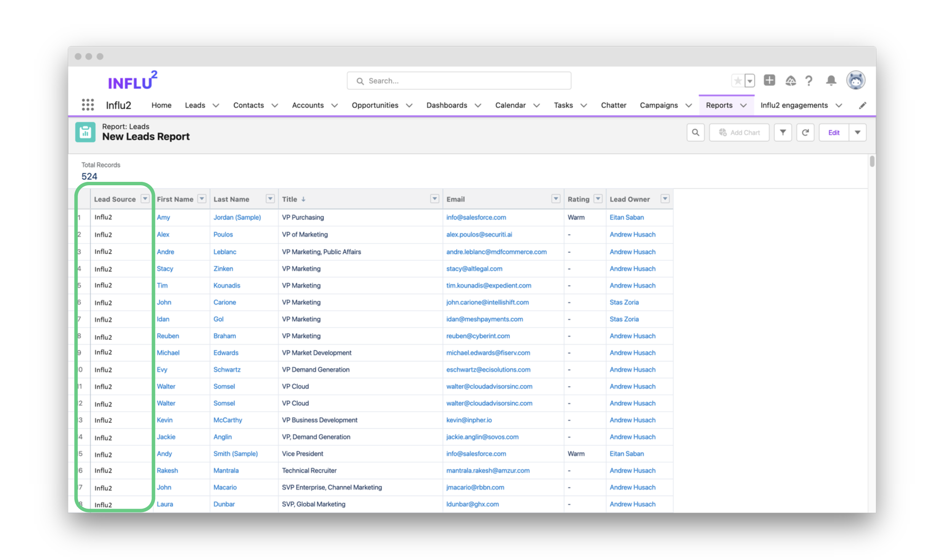
Task: Click the Search input field
Action: pyautogui.click(x=459, y=81)
